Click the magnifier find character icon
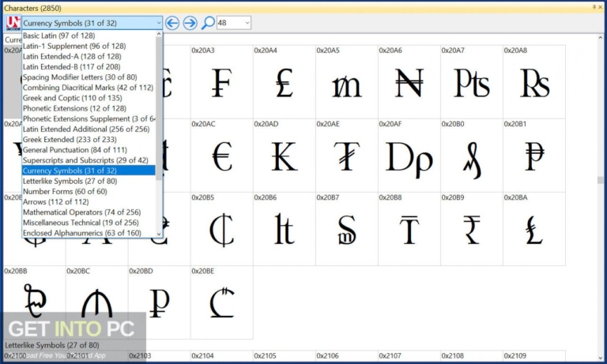Screen dimensions: 607x364 tap(208, 23)
